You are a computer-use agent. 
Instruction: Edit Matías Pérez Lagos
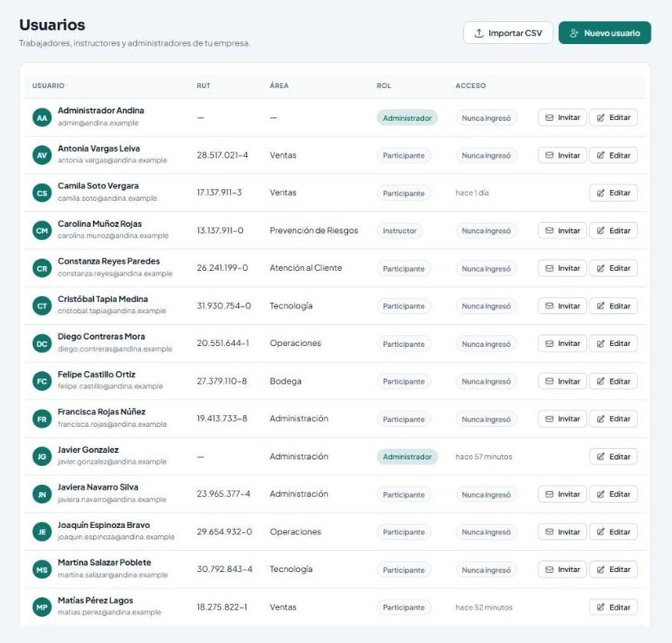click(613, 607)
